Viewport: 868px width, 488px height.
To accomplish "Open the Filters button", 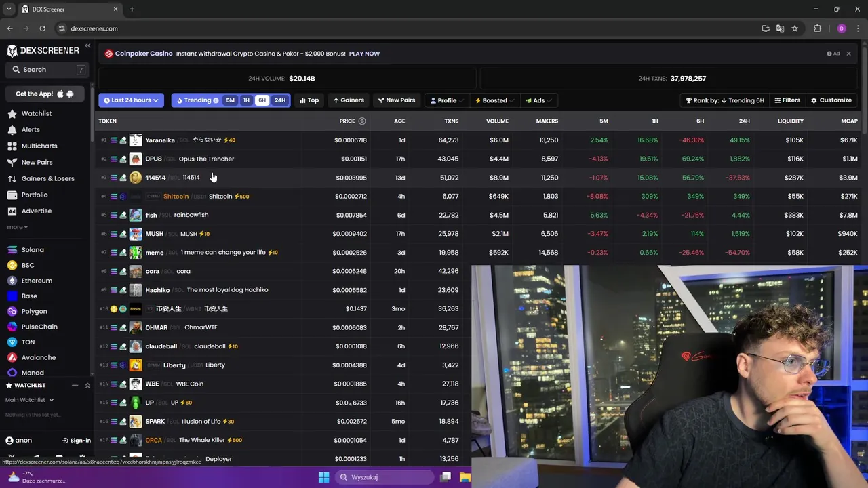I will (x=787, y=100).
